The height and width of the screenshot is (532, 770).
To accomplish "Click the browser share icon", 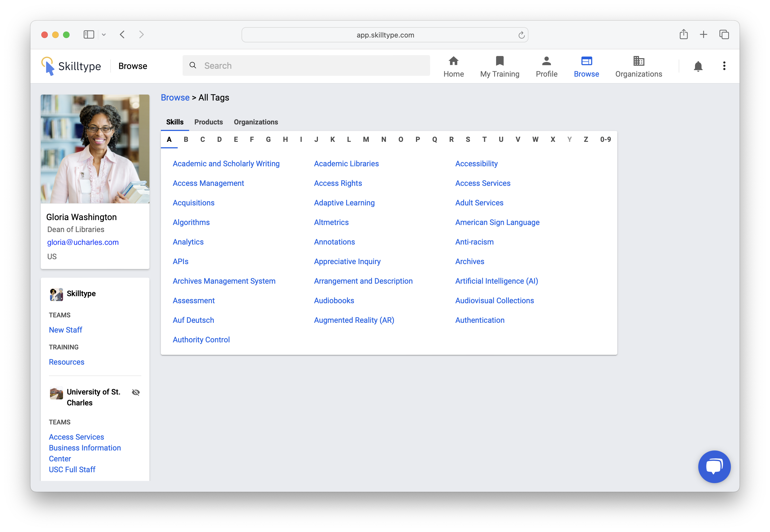I will pyautogui.click(x=683, y=34).
